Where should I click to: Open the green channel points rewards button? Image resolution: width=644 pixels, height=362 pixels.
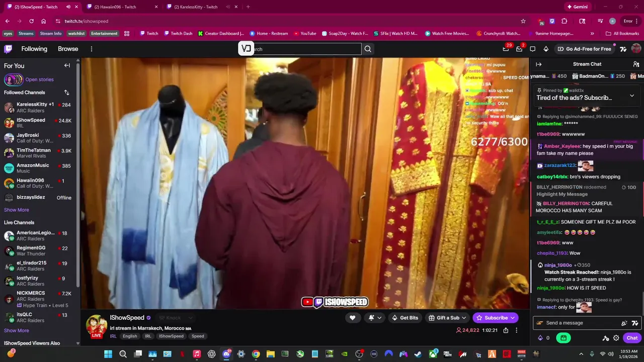pos(563,338)
